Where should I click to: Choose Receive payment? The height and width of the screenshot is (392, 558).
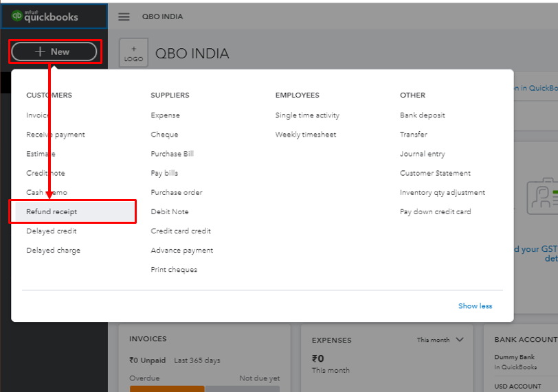point(56,135)
